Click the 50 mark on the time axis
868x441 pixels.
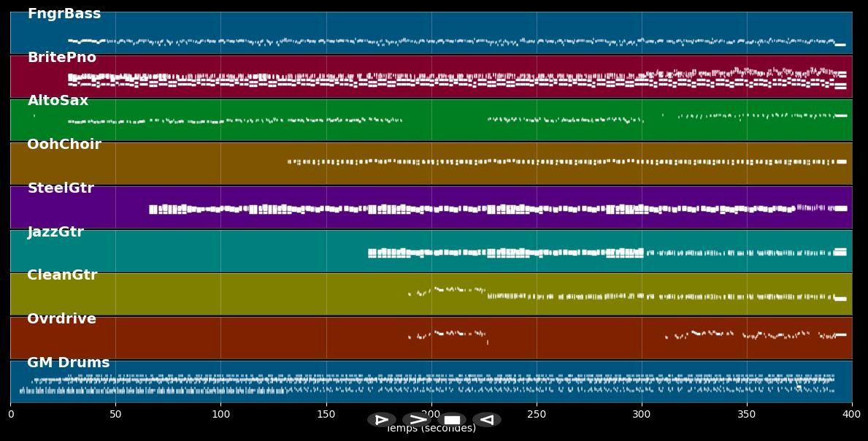tap(115, 413)
